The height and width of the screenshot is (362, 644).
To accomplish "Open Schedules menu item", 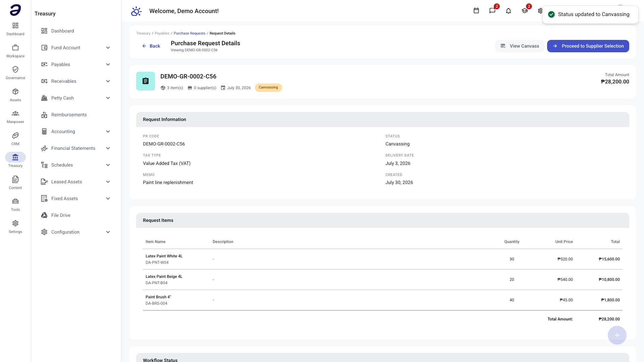I will coord(76,165).
